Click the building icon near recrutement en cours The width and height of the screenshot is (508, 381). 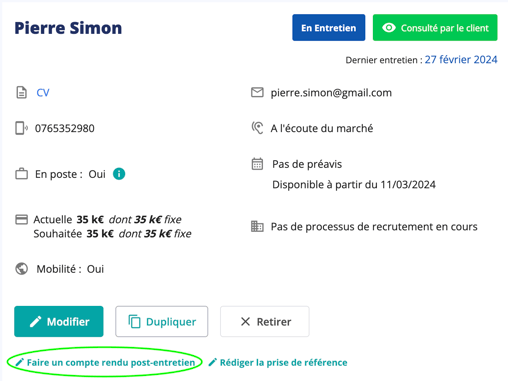pyautogui.click(x=257, y=226)
